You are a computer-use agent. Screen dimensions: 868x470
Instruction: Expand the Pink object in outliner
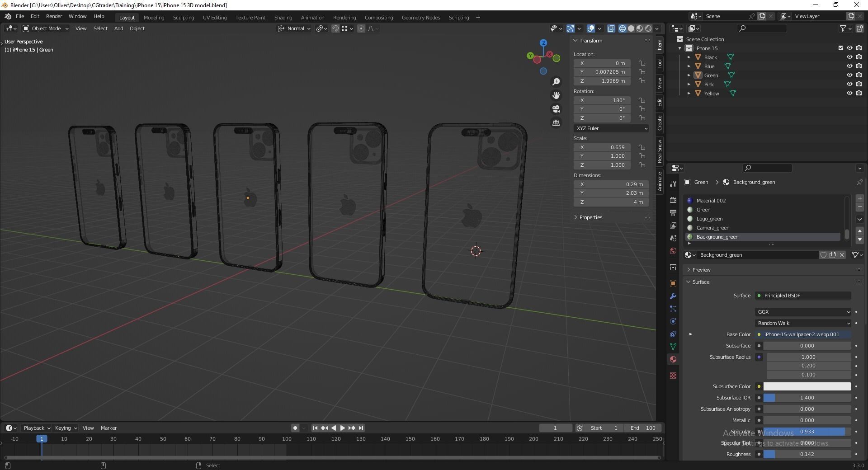(689, 84)
